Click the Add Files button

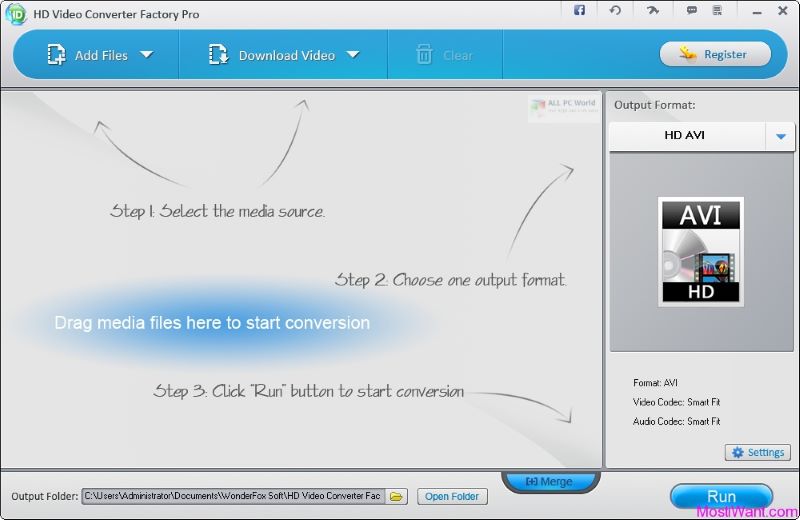[87, 55]
